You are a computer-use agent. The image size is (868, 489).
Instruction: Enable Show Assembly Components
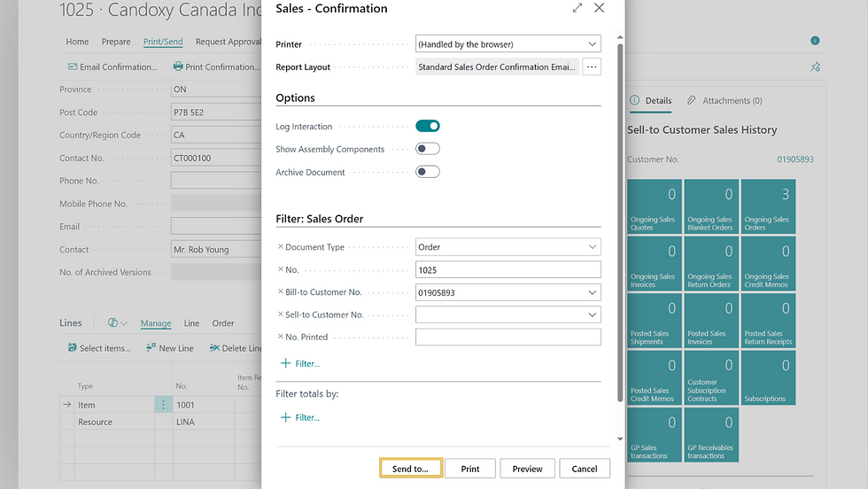tap(427, 149)
